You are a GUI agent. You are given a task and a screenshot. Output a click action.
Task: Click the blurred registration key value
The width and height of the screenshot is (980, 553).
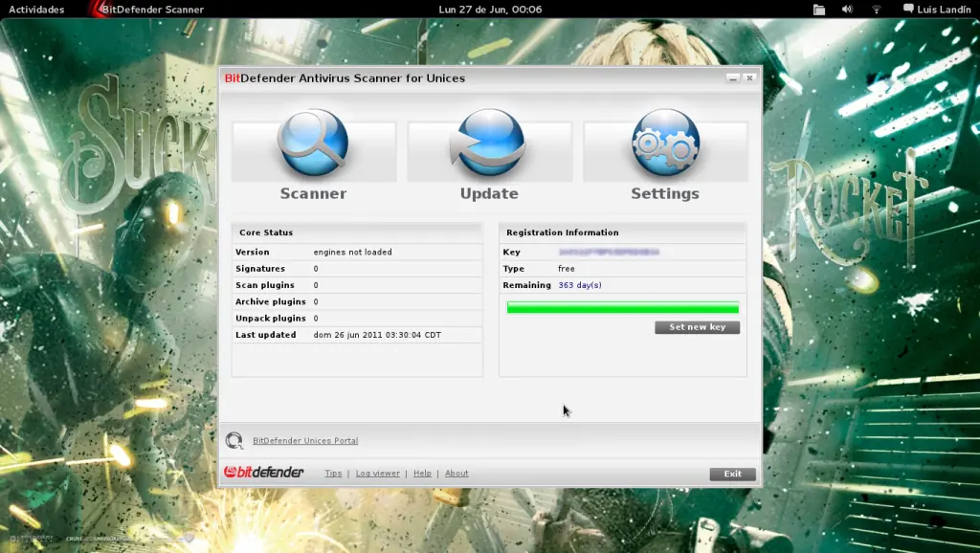609,252
